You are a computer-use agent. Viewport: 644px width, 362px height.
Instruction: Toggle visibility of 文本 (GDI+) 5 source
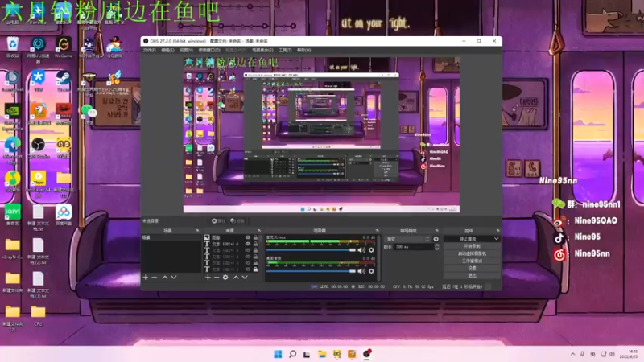click(248, 250)
